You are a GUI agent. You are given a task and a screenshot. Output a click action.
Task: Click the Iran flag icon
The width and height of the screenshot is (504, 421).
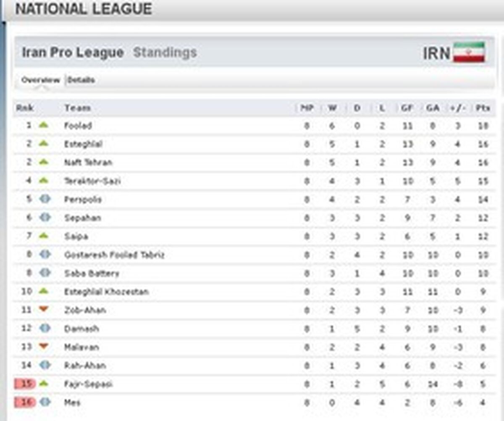click(x=469, y=52)
